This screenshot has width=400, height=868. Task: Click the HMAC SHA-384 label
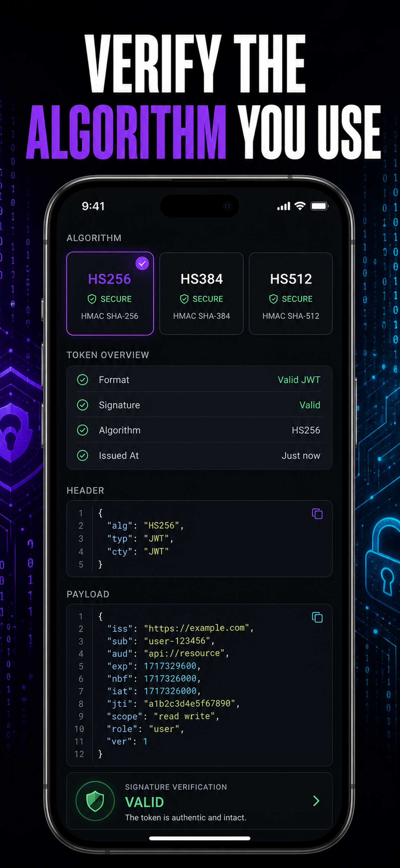pos(201,316)
